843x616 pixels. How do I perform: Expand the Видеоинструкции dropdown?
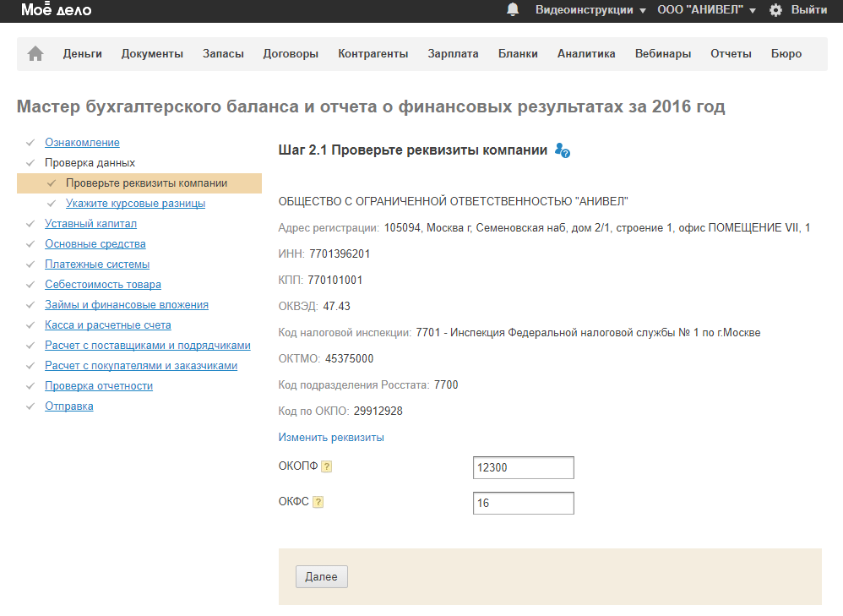click(x=590, y=10)
